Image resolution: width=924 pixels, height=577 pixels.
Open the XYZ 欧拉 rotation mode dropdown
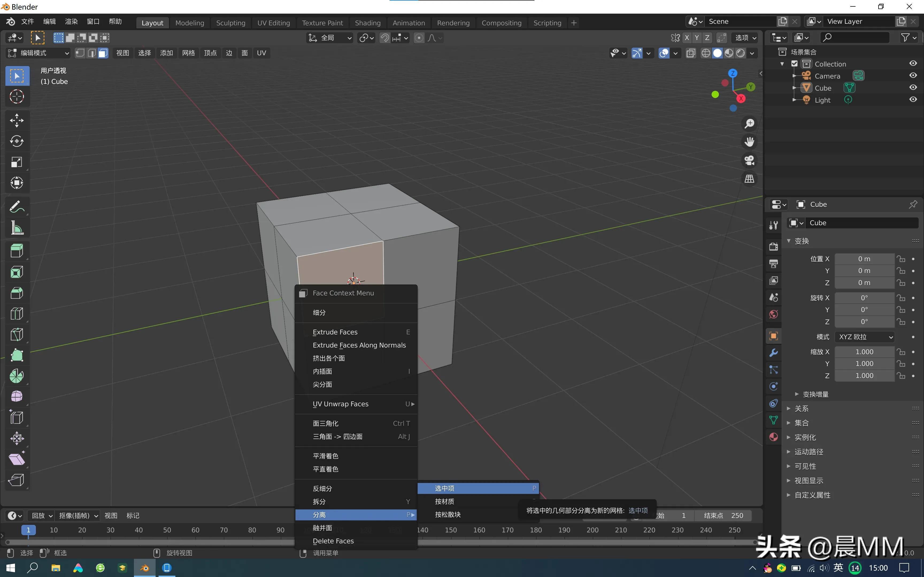coord(864,337)
